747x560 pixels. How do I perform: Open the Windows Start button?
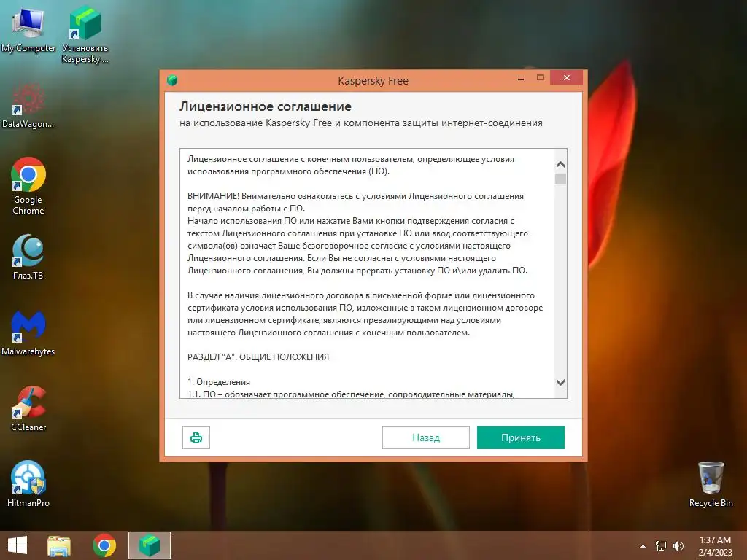(18, 545)
